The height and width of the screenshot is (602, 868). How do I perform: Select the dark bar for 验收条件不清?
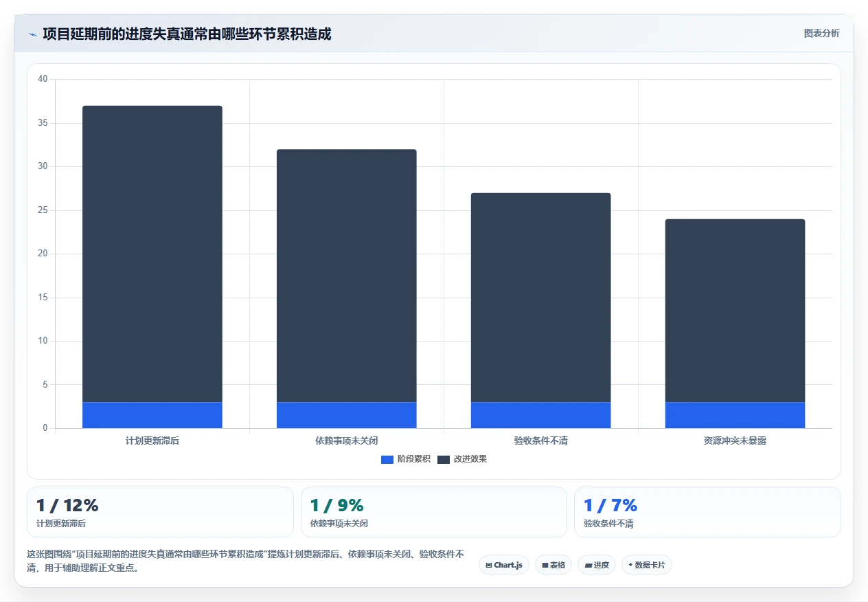point(540,298)
